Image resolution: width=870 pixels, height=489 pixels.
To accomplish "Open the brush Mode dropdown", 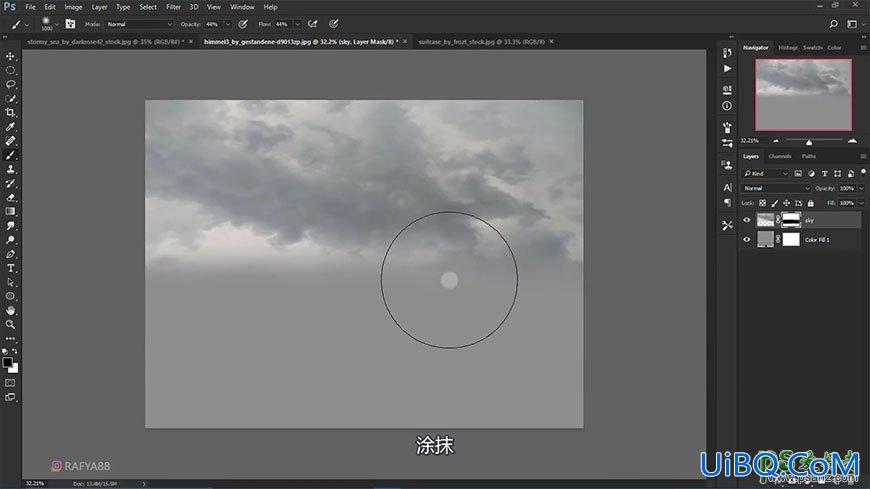I will point(139,24).
